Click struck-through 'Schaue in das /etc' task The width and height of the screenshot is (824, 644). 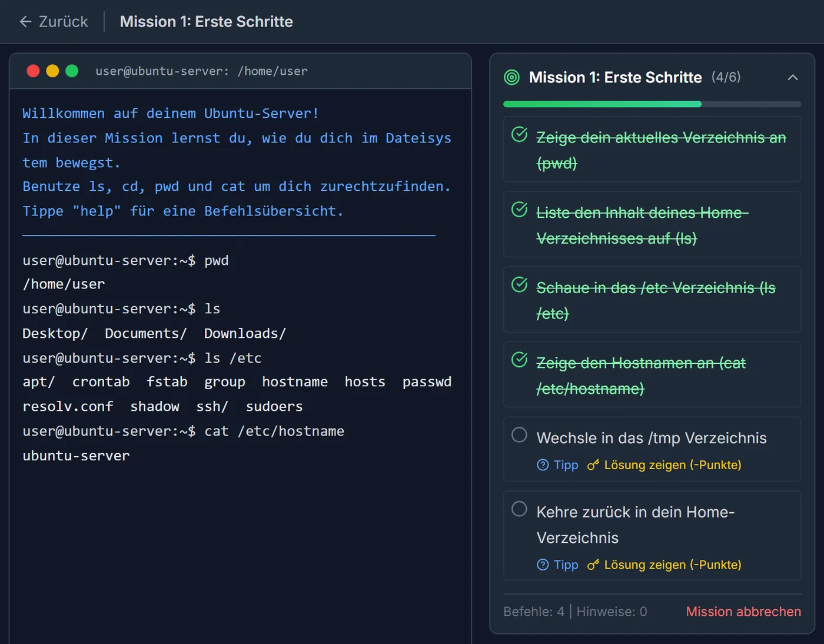(x=656, y=300)
